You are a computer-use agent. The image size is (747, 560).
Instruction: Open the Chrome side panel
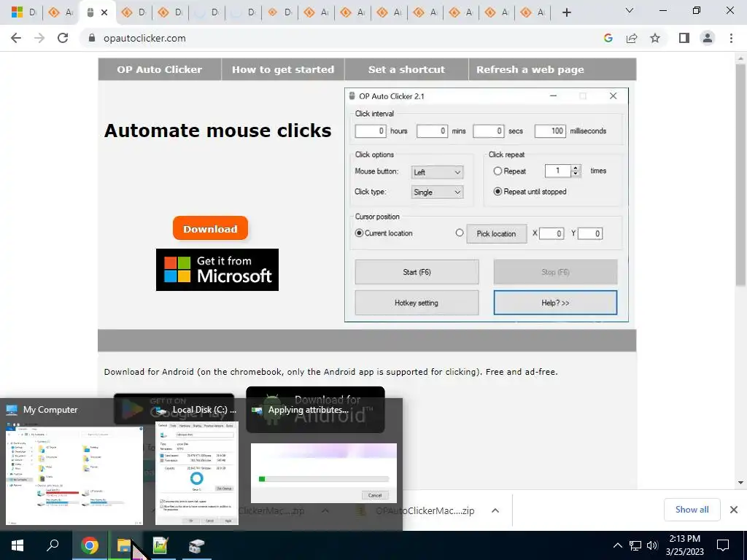(684, 38)
